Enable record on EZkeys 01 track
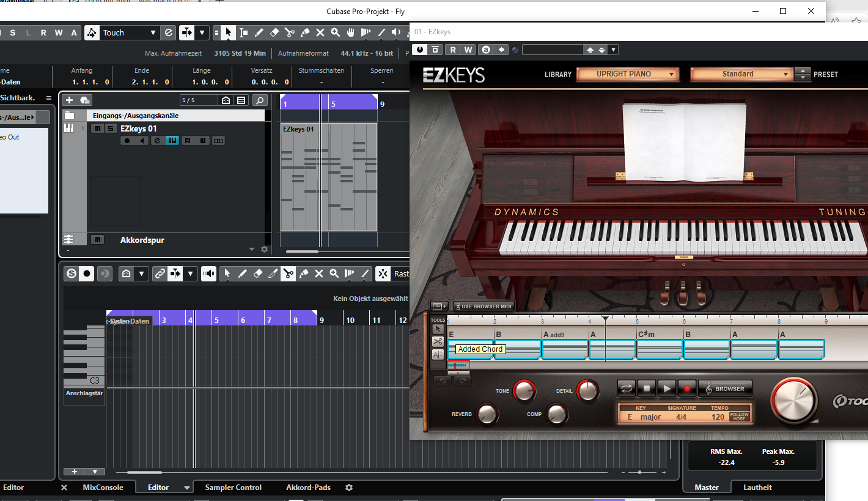The width and height of the screenshot is (868, 501). (127, 141)
